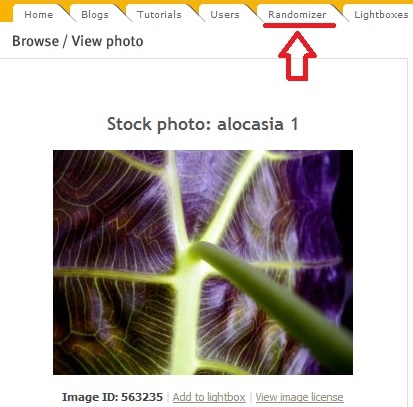Screen dimensions: 413x407
Task: Open the Home tab
Action: (39, 15)
